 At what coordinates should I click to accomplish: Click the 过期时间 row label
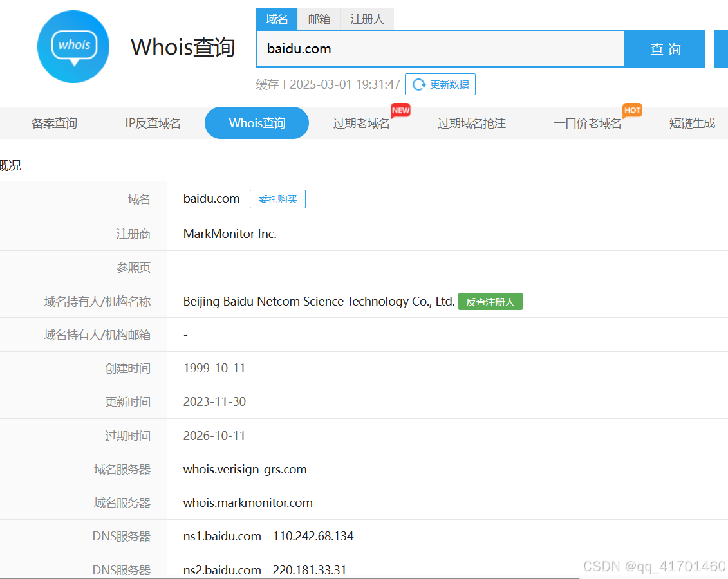[127, 436]
